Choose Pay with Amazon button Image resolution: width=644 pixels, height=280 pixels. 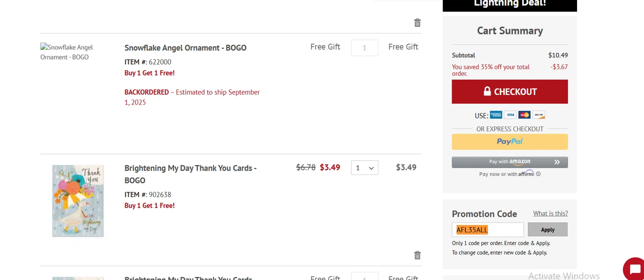[510, 162]
